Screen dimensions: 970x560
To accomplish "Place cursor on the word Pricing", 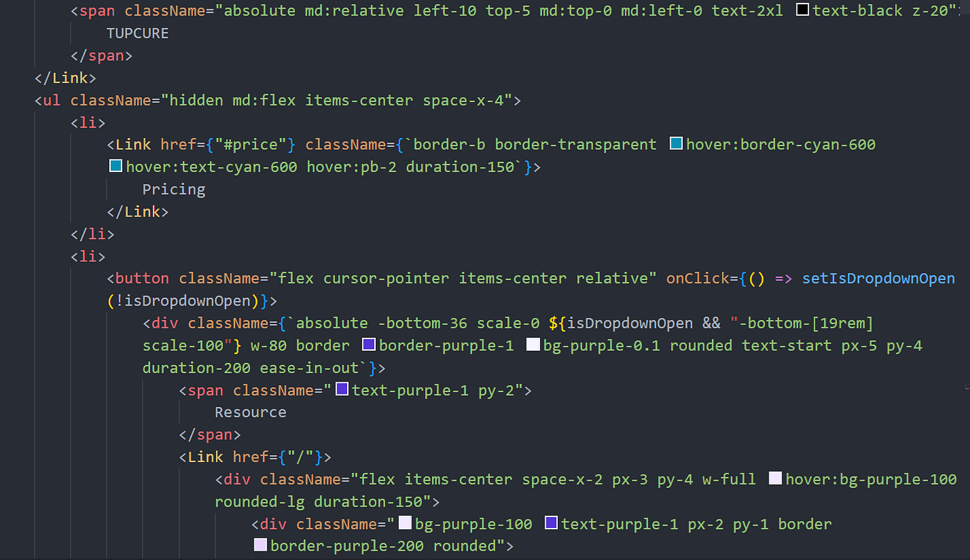I will pyautogui.click(x=174, y=189).
